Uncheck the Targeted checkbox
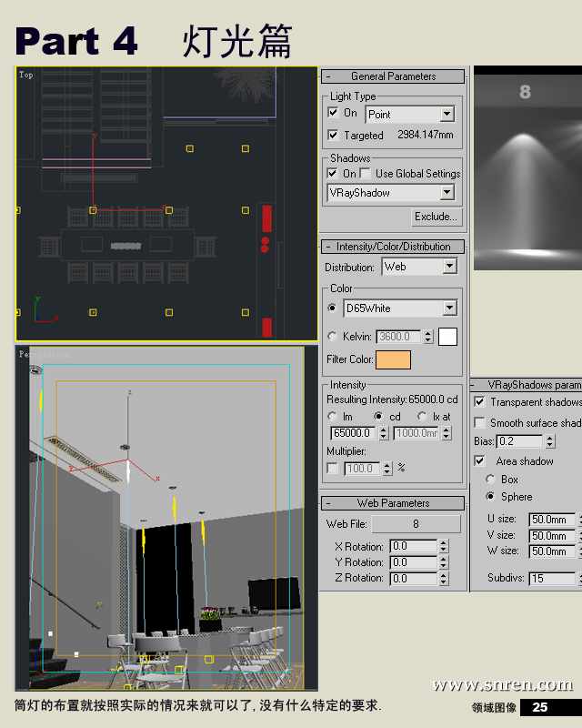This screenshot has width=582, height=728. tap(333, 135)
